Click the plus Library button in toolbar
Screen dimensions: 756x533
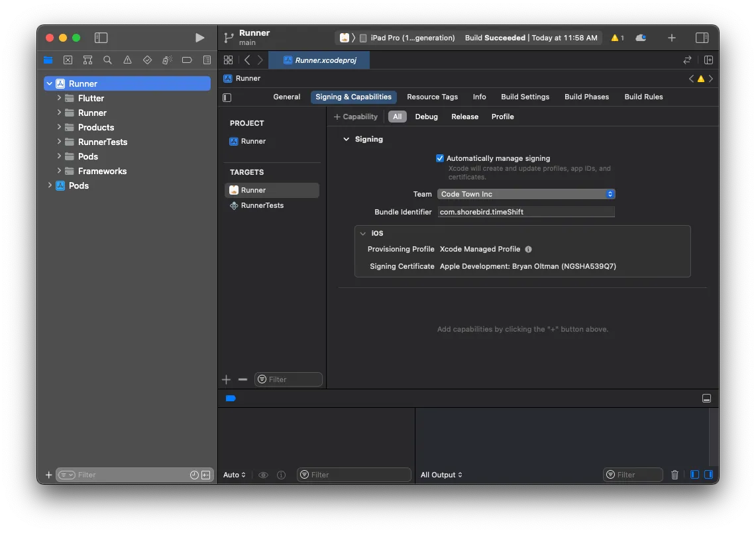[x=671, y=38]
